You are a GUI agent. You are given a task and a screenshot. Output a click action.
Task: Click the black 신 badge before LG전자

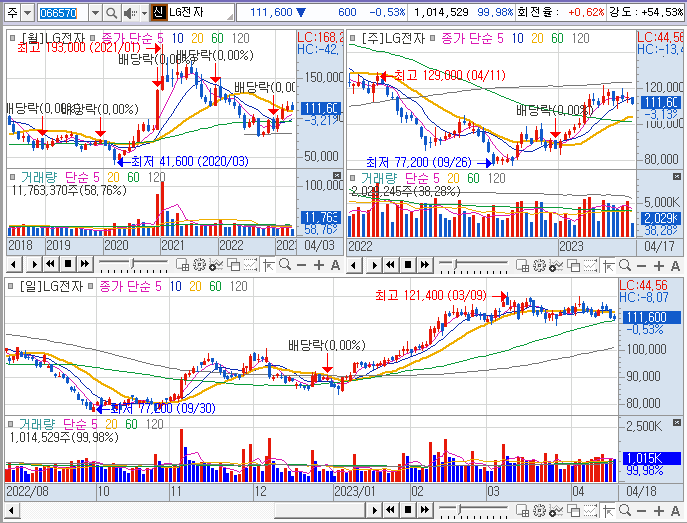[158, 12]
